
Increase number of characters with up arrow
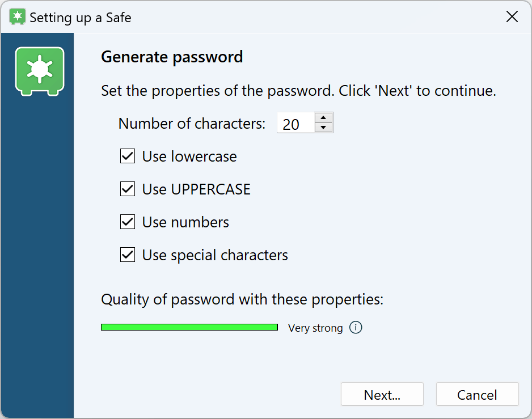(323, 118)
